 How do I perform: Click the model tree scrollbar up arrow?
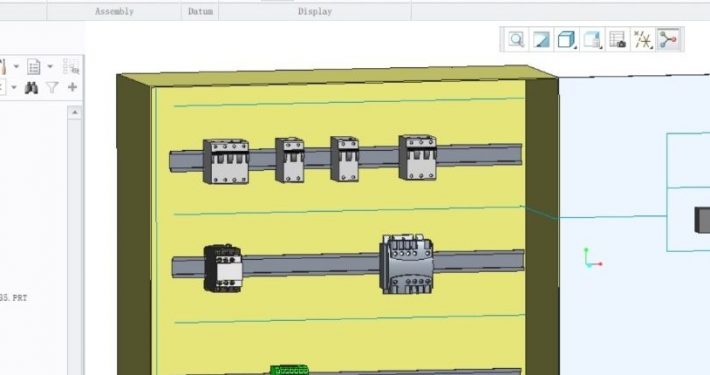[75, 112]
